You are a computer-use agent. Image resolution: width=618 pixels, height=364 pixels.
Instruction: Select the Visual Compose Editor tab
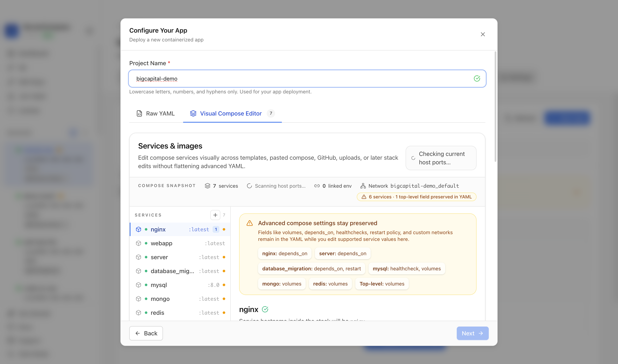coord(232,113)
